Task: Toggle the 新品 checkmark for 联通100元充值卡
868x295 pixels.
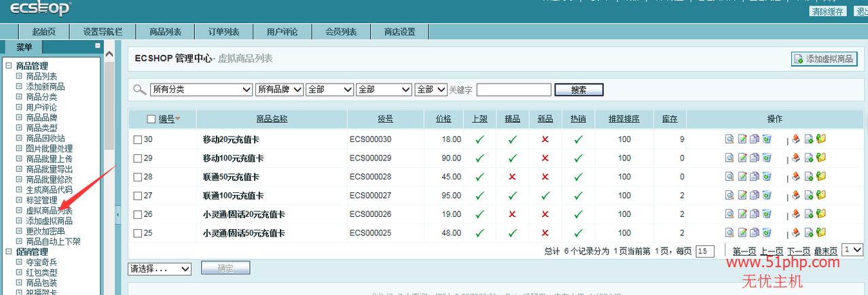Action: point(545,196)
